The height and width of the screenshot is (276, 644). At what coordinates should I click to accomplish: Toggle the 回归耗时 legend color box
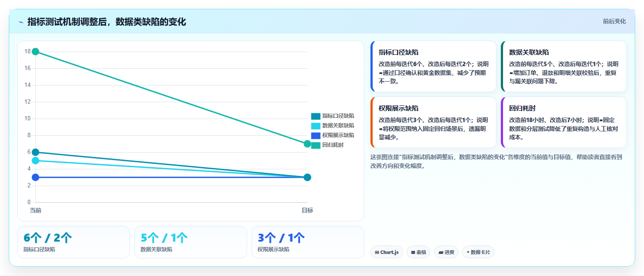(x=315, y=145)
